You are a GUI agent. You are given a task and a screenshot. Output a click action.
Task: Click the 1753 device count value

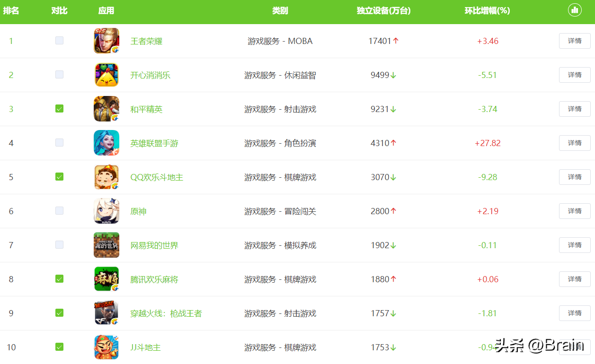point(380,347)
